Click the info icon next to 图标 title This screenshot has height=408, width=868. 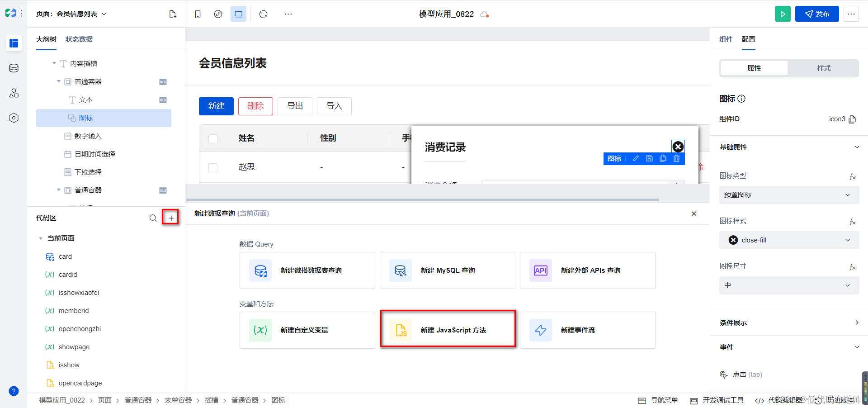(741, 99)
